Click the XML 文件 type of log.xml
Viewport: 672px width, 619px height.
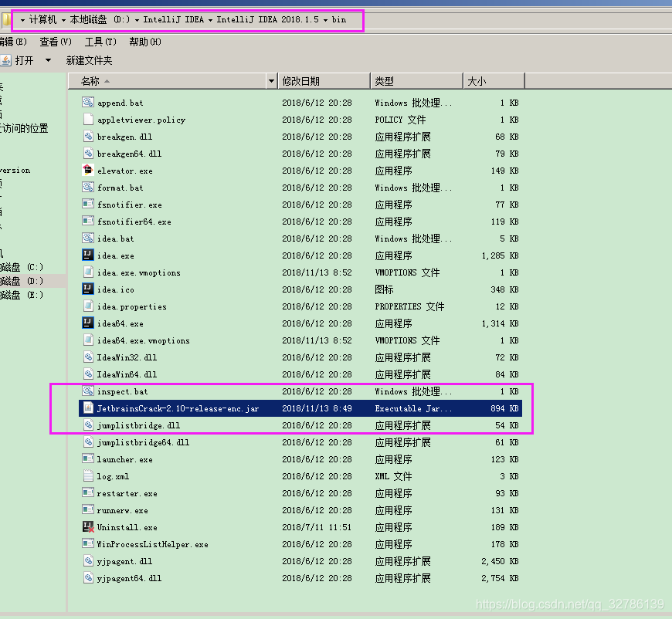pyautogui.click(x=393, y=476)
